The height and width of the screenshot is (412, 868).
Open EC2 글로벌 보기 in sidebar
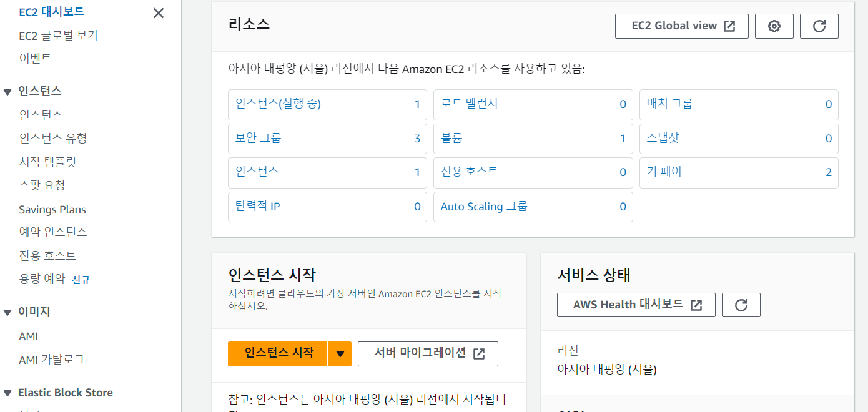pyautogui.click(x=58, y=36)
